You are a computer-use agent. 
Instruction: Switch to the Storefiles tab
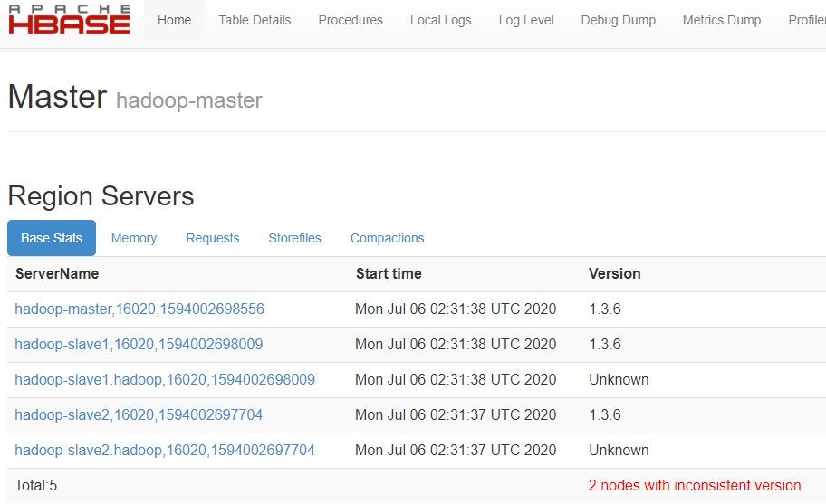[295, 238]
